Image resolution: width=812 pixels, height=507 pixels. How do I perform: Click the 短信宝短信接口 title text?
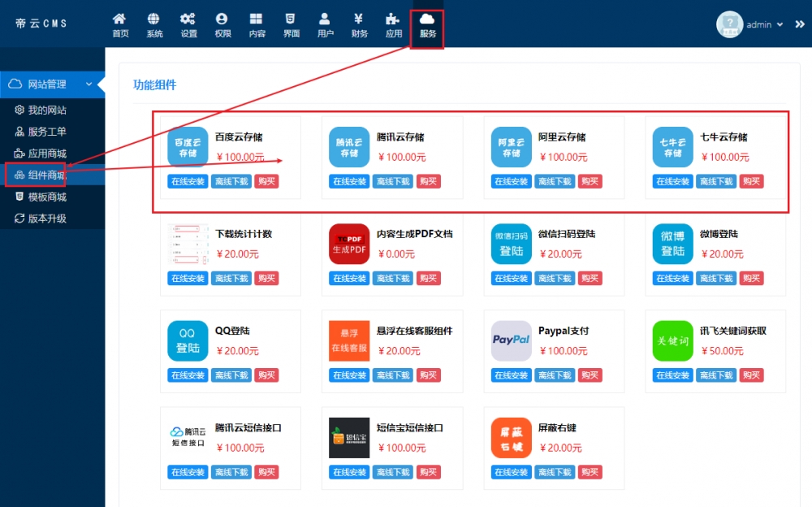(x=409, y=427)
